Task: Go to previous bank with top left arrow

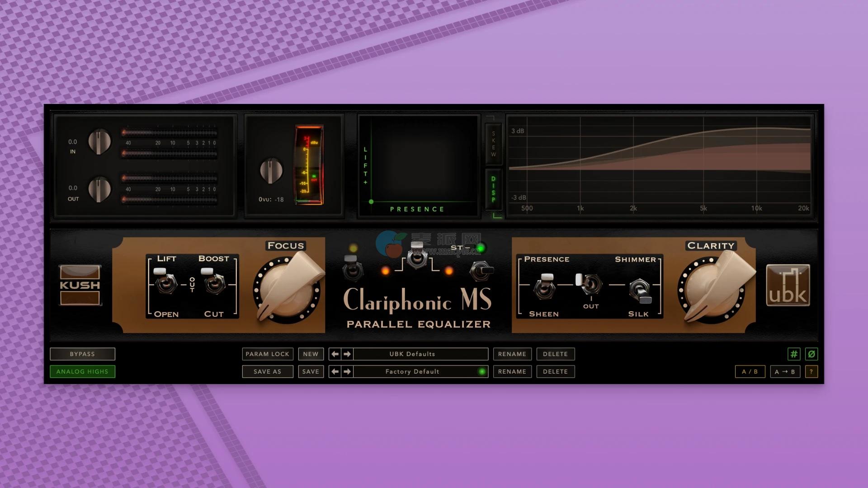Action: tap(335, 354)
